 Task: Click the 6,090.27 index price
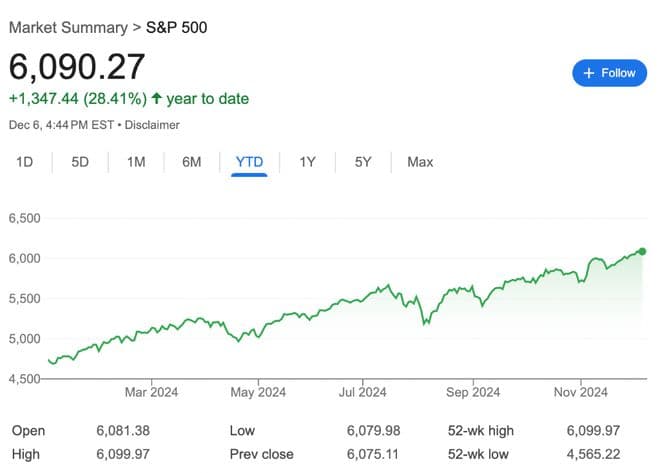pos(77,66)
